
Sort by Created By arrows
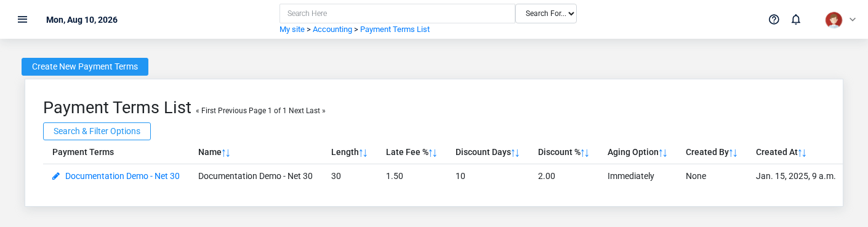tap(733, 153)
